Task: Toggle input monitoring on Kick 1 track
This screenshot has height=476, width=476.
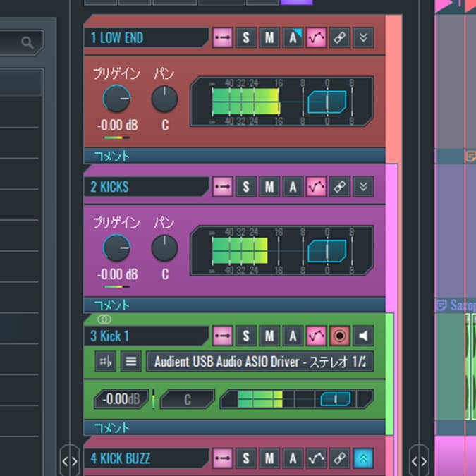Action: [x=223, y=336]
